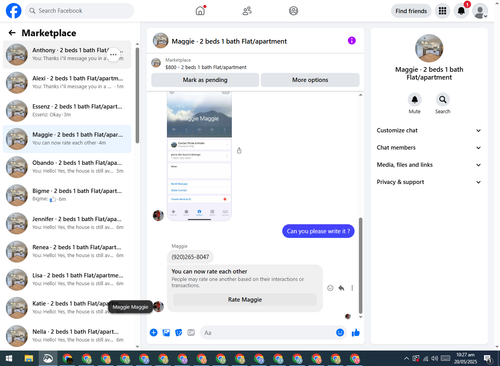Click Maggie's avatar in the chat header
This screenshot has height=366, width=500.
pyautogui.click(x=160, y=41)
